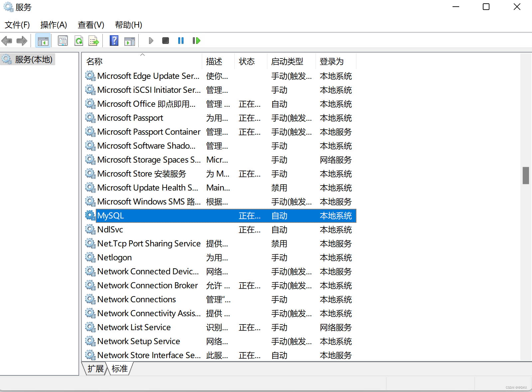Stop the running MySQL service
Viewport: 532px width, 392px height.
tap(166, 40)
